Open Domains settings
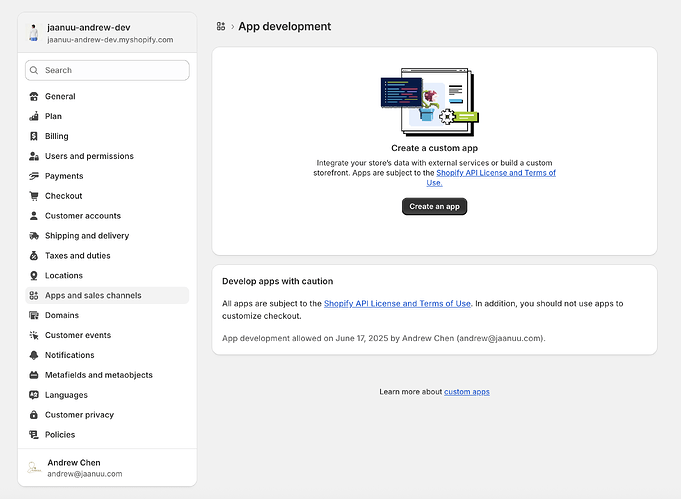This screenshot has width=681, height=499. coord(107,315)
